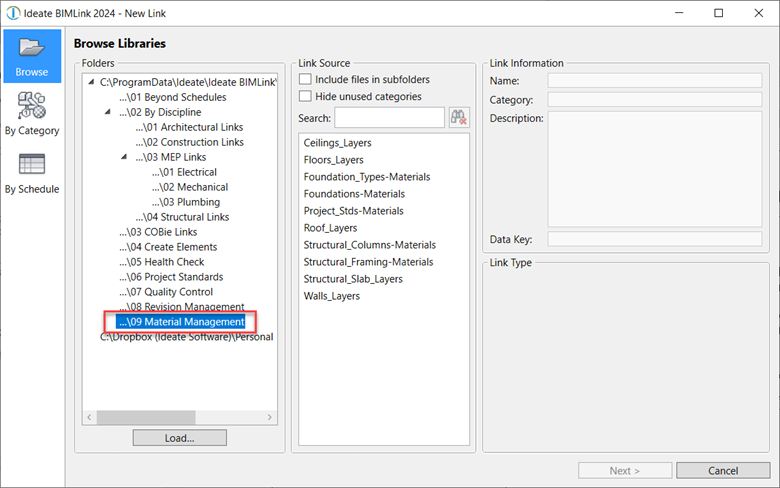This screenshot has width=780, height=488.
Task: Click the Ideate BIMLink app icon in title bar
Action: click(13, 13)
